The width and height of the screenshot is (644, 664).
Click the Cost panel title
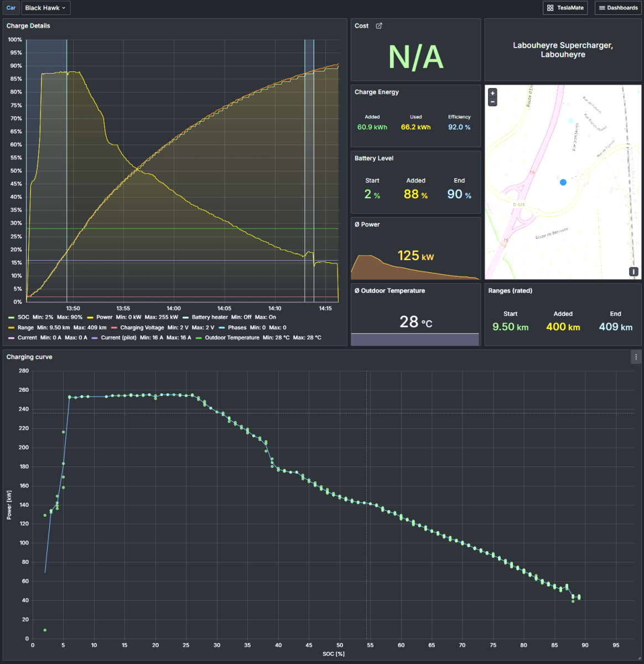pos(361,26)
